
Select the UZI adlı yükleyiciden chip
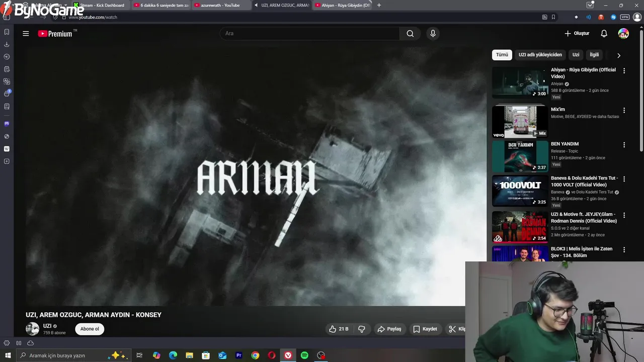pyautogui.click(x=540, y=55)
